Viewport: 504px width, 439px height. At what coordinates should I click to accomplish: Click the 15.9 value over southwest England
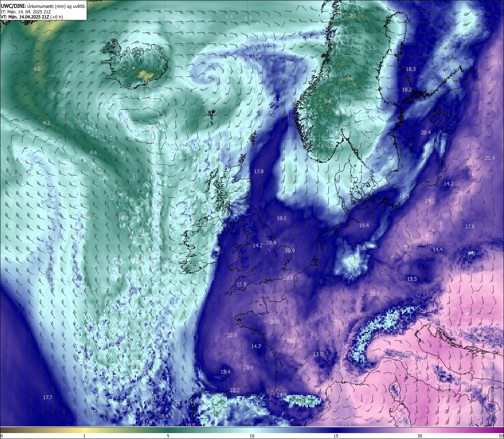coord(241,284)
